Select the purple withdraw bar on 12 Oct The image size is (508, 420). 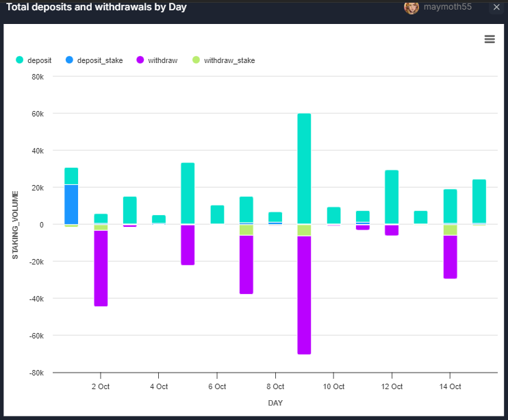392,230
